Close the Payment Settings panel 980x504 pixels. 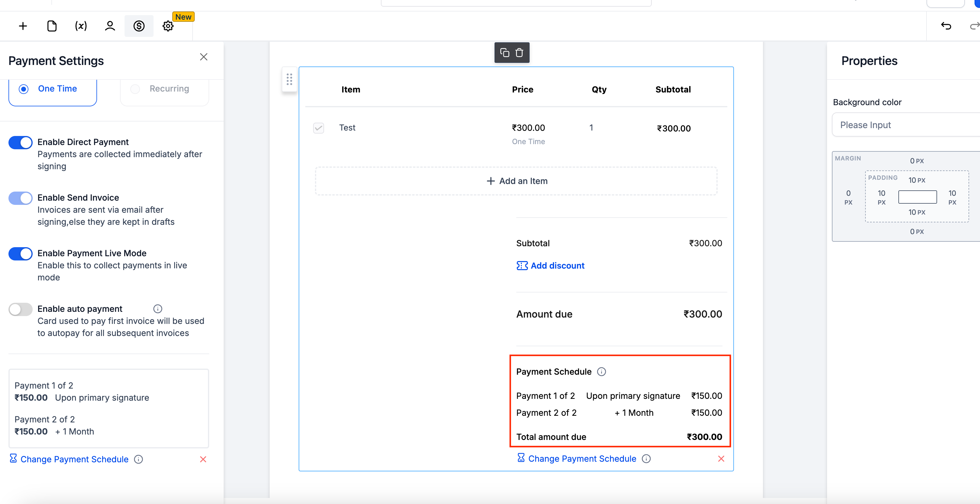(203, 57)
